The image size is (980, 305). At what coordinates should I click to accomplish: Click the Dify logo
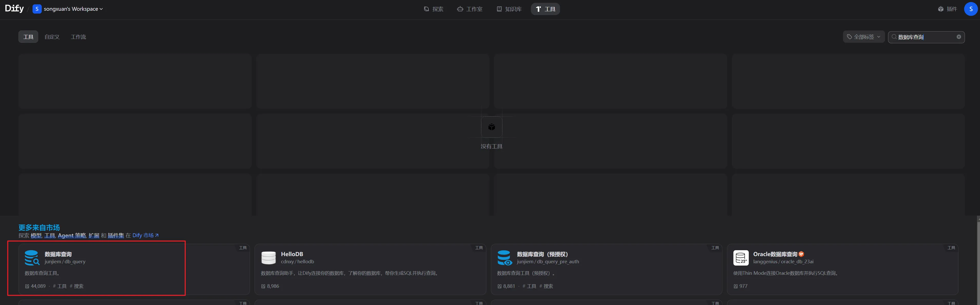[14, 8]
